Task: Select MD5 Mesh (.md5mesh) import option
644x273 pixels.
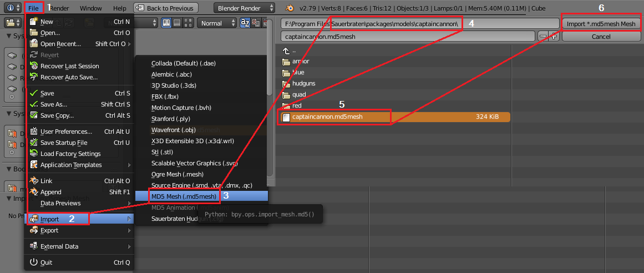Action: (202, 196)
